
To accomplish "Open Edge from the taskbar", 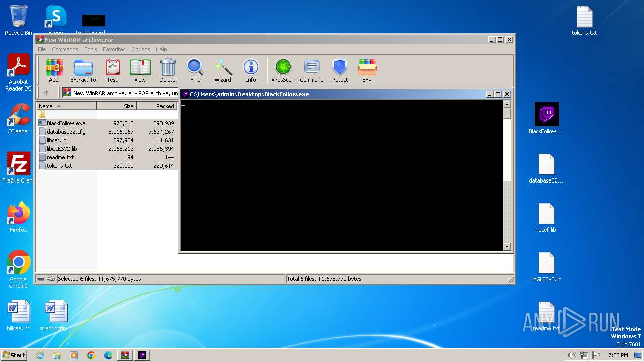I will [x=108, y=355].
